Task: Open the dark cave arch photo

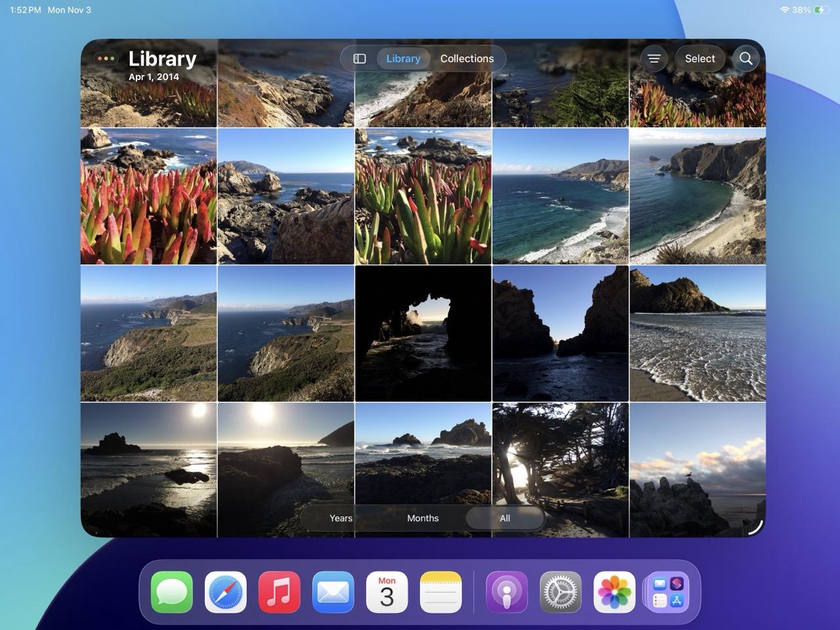Action: [x=423, y=333]
